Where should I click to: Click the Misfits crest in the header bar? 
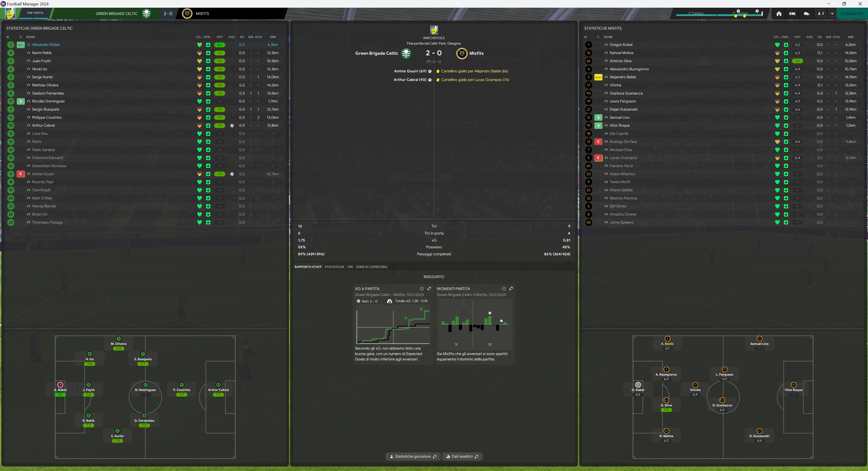187,14
